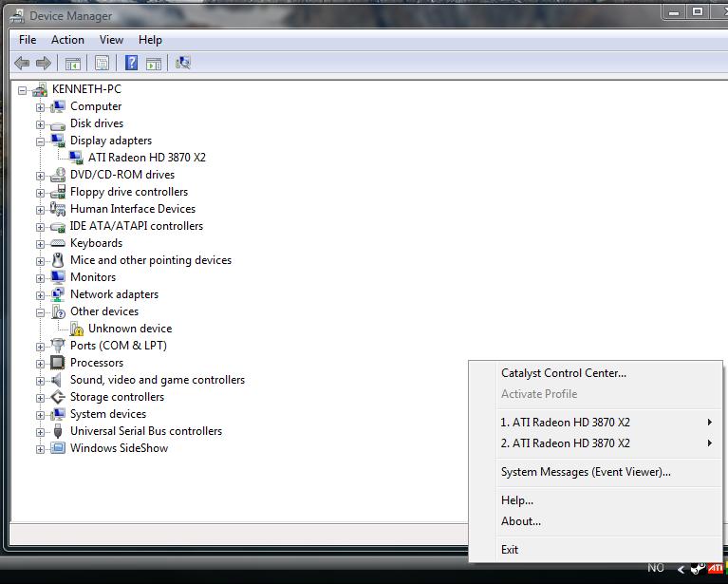The height and width of the screenshot is (584, 728).
Task: Select the Computer tree label
Action: [96, 106]
